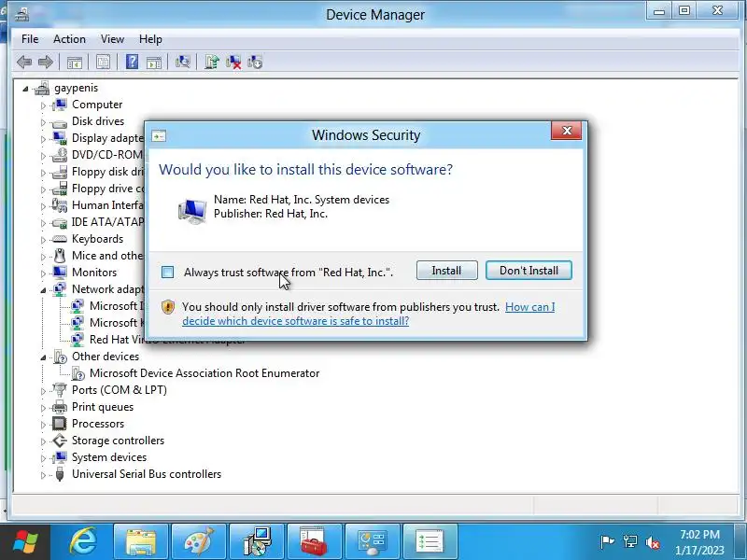Show/hide console tree toolbar icon
Image resolution: width=747 pixels, height=560 pixels.
point(75,62)
